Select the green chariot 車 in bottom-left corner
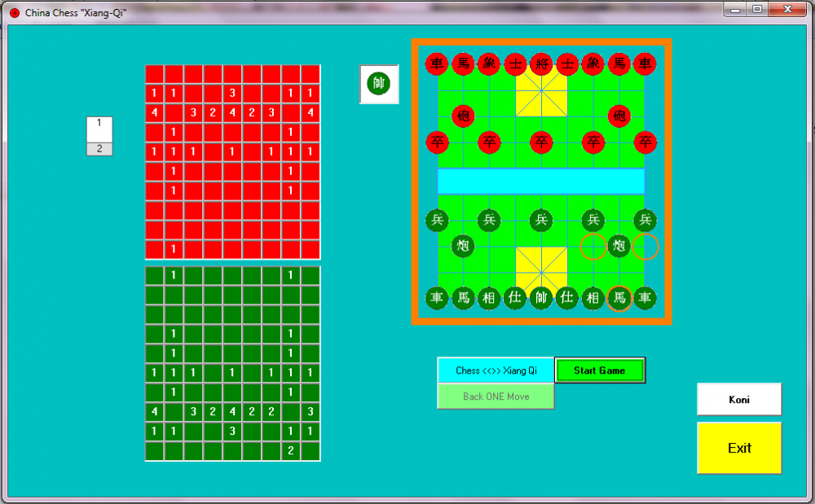The height and width of the screenshot is (504, 815). coord(437,298)
